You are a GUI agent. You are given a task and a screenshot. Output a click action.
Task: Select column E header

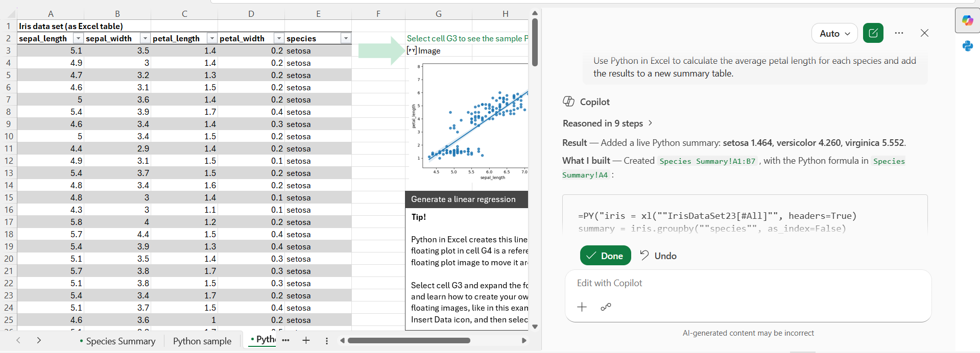[318, 14]
